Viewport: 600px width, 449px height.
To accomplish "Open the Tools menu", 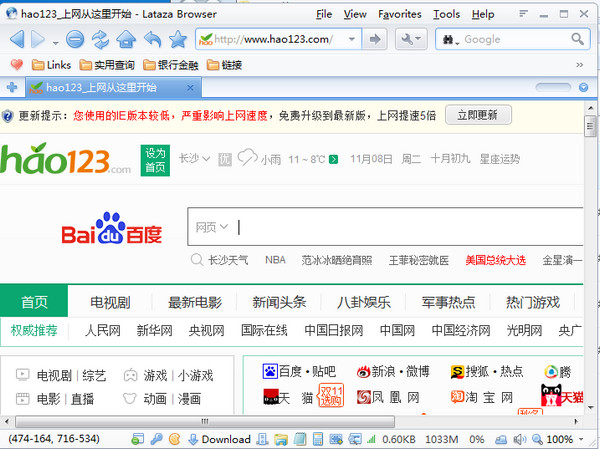I will [446, 14].
